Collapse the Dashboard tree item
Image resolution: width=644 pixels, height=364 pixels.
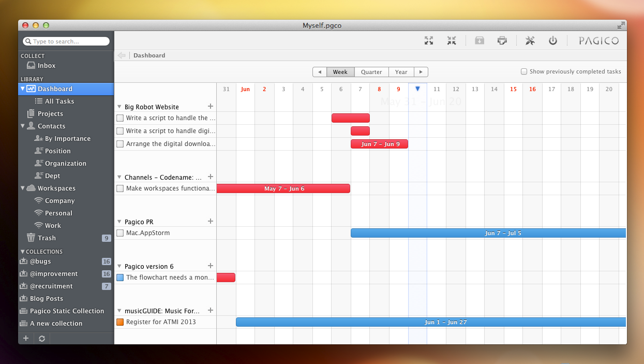[x=23, y=89]
